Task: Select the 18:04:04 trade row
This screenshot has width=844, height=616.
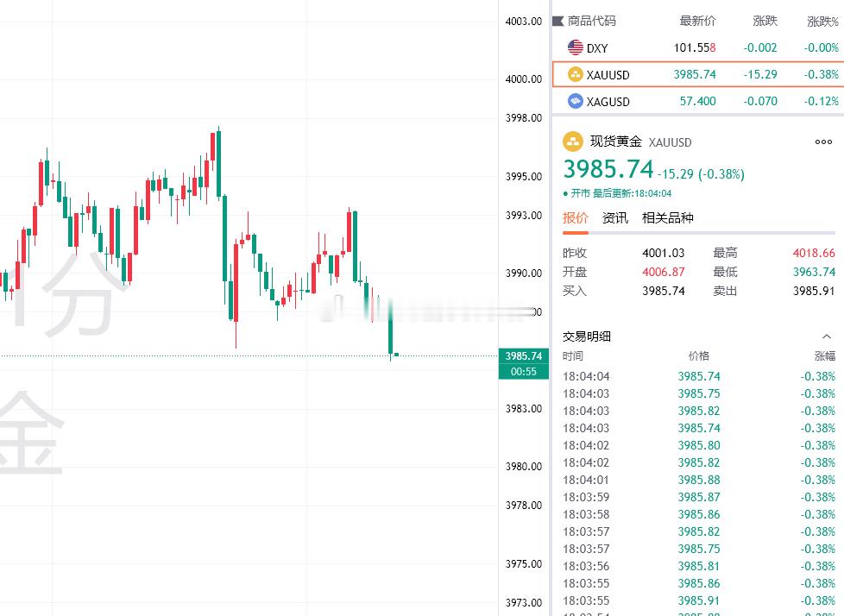Action: [699, 377]
